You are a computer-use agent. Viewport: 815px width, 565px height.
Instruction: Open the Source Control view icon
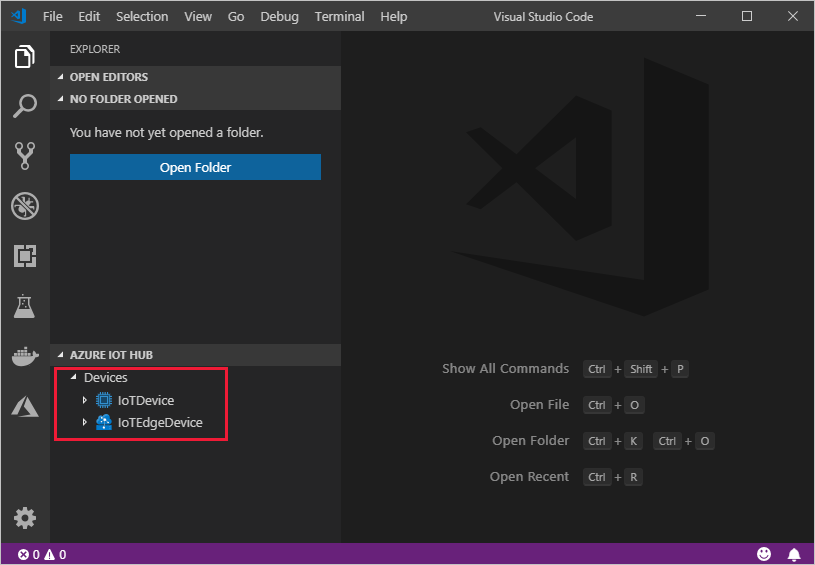[x=24, y=155]
